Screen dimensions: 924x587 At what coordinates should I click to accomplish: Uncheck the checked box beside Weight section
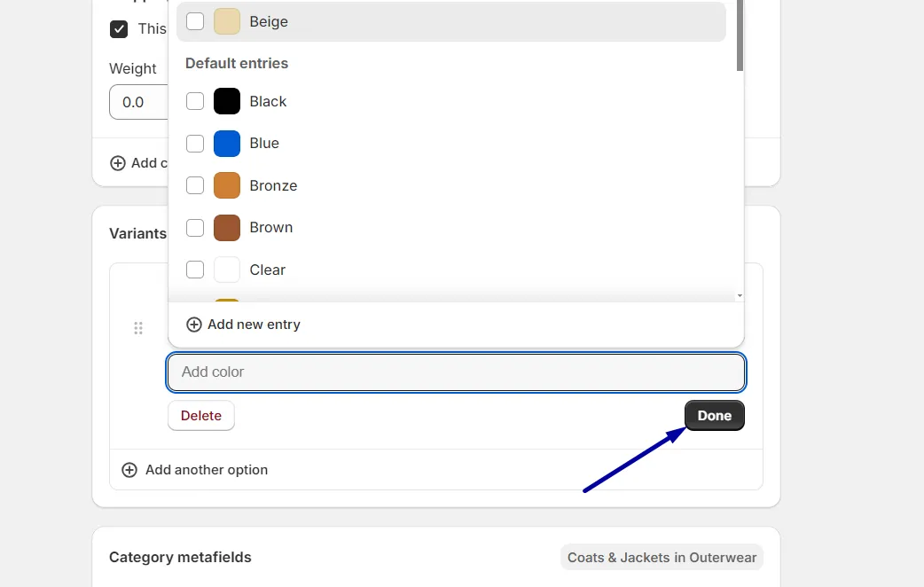pos(119,29)
